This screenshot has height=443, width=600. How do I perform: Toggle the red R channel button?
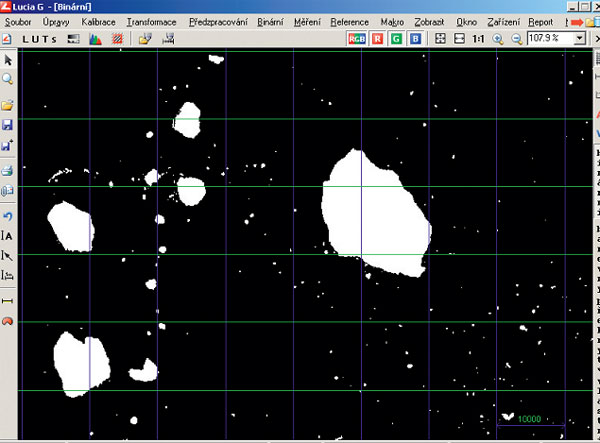378,38
